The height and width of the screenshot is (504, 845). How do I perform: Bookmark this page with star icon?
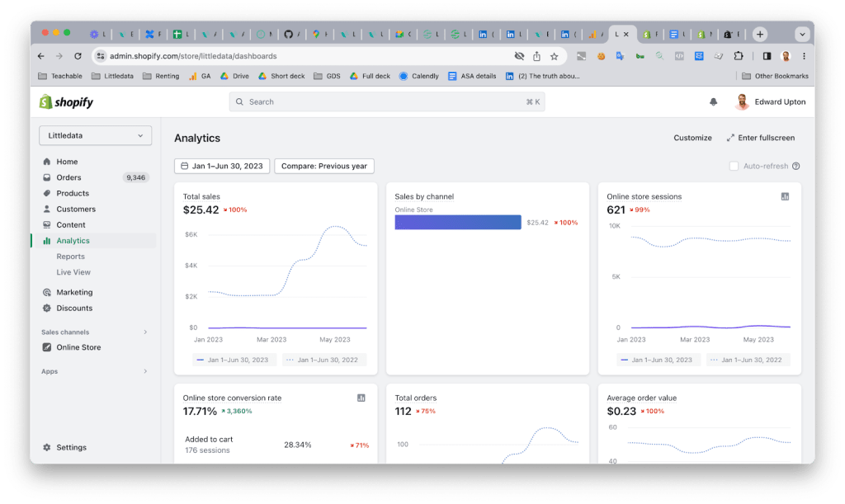click(554, 56)
